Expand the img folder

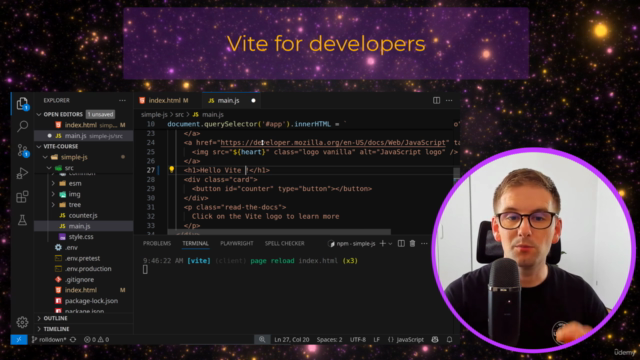click(53, 194)
